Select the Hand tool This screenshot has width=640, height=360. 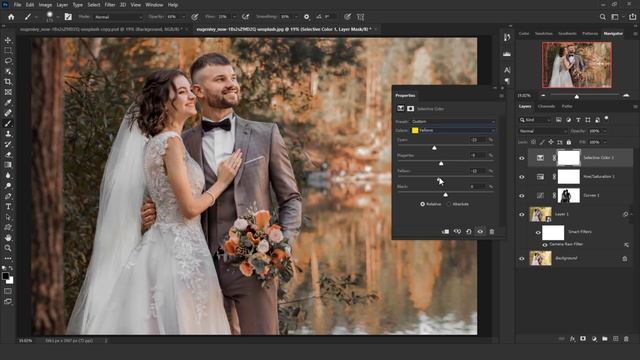[x=8, y=238]
